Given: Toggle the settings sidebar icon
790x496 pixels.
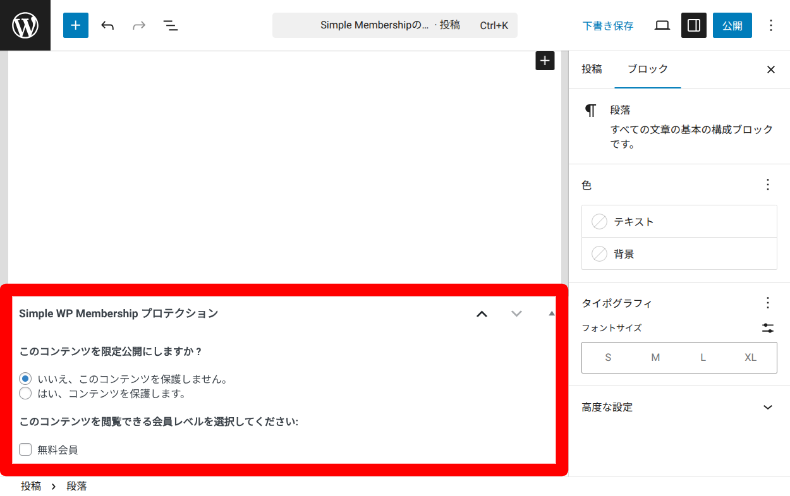Looking at the screenshot, I should [694, 25].
